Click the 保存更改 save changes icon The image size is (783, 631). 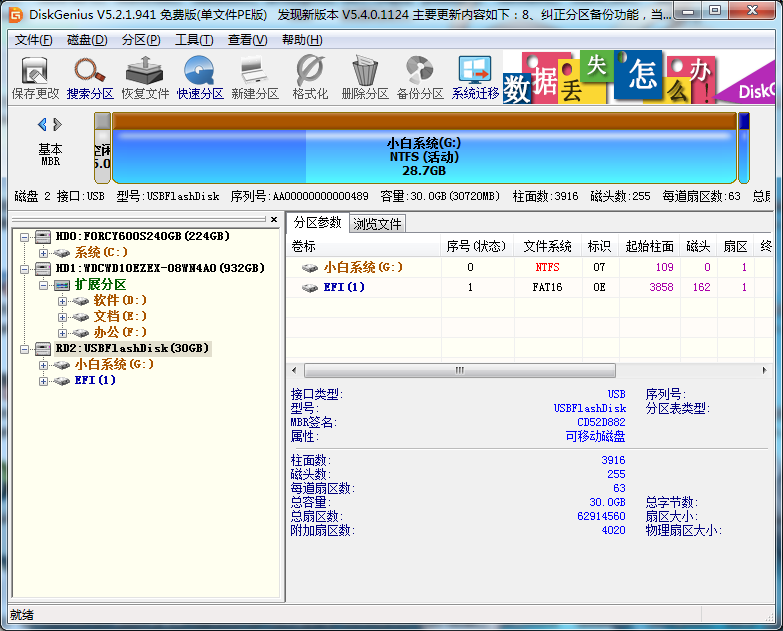pyautogui.click(x=36, y=77)
